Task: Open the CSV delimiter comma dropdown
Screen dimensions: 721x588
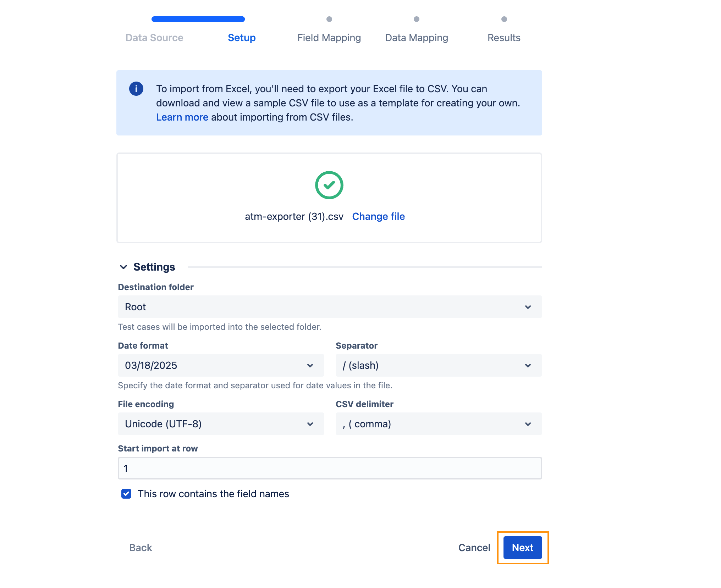Action: pos(438,424)
